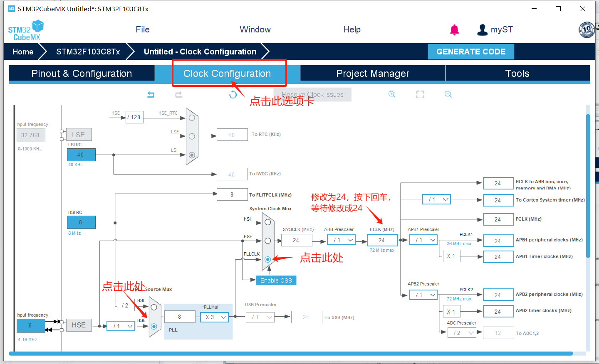The width and height of the screenshot is (599, 364).
Task: Open the ADC Prescaler dropdown
Action: tap(462, 333)
